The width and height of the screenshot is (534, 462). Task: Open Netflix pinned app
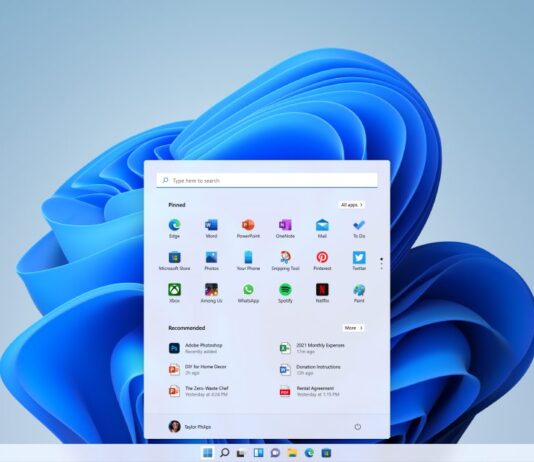(x=322, y=293)
